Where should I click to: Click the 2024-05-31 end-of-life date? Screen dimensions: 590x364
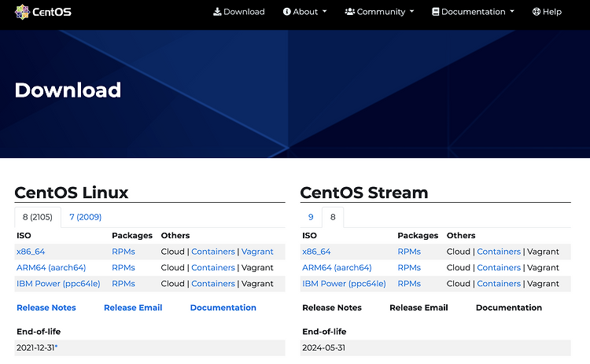[x=323, y=347]
